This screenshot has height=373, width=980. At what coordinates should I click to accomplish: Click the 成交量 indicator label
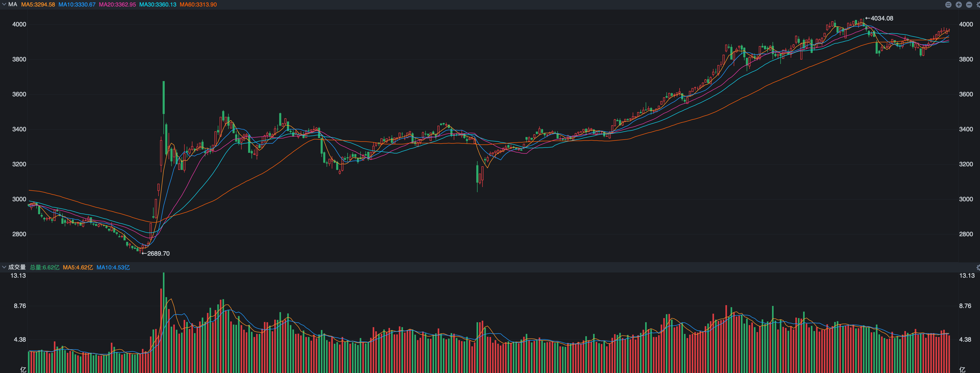[17, 267]
